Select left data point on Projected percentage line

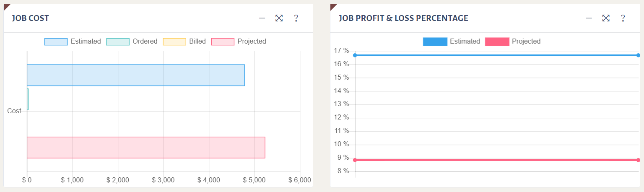point(355,160)
